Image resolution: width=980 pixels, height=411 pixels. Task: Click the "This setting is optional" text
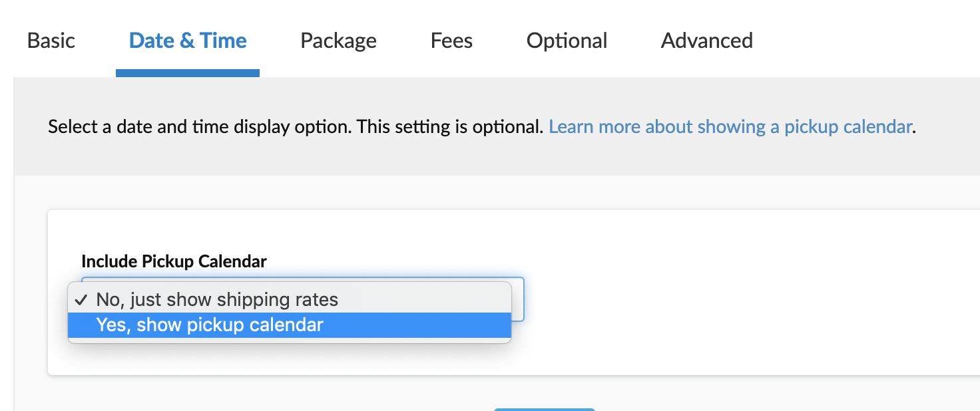coord(450,126)
